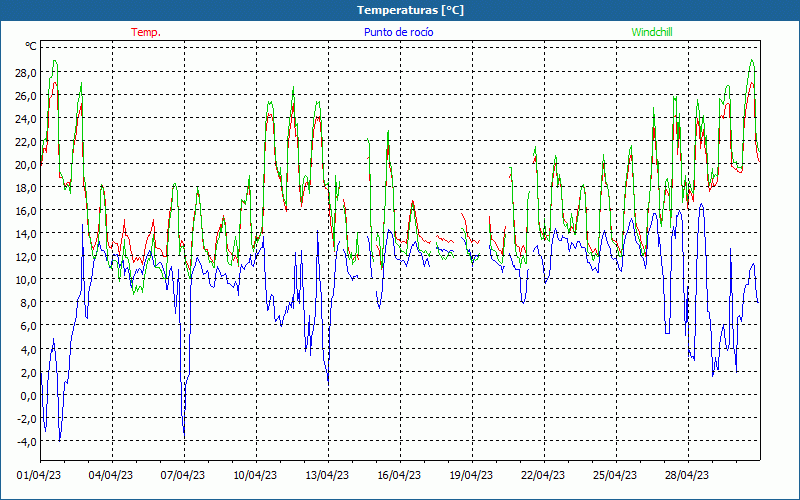Click the 19/04/23 date label
The width and height of the screenshot is (800, 500).
[x=471, y=476]
